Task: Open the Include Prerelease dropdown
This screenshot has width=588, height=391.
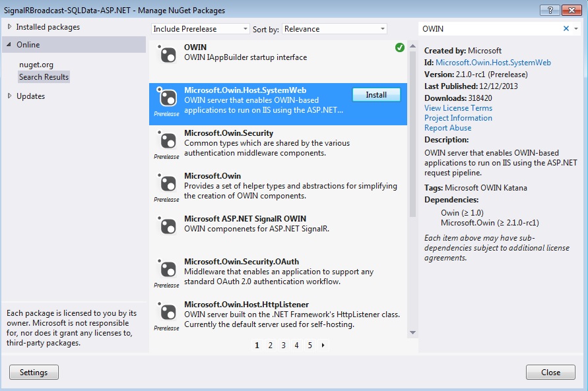Action: [x=200, y=29]
